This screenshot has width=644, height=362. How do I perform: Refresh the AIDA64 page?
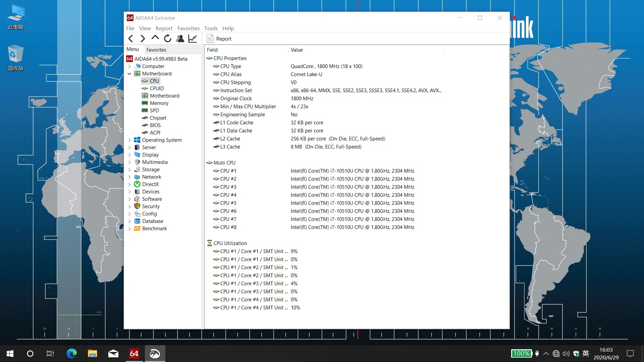pos(168,39)
